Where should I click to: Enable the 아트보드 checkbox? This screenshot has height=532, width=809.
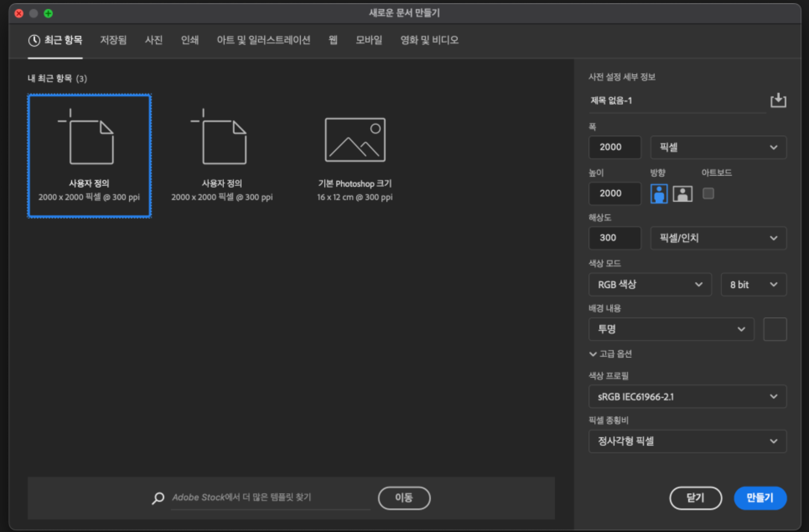[x=708, y=194]
